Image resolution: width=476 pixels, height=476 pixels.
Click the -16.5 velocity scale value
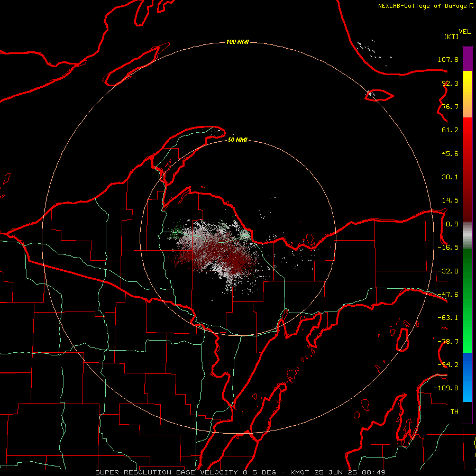click(x=448, y=248)
